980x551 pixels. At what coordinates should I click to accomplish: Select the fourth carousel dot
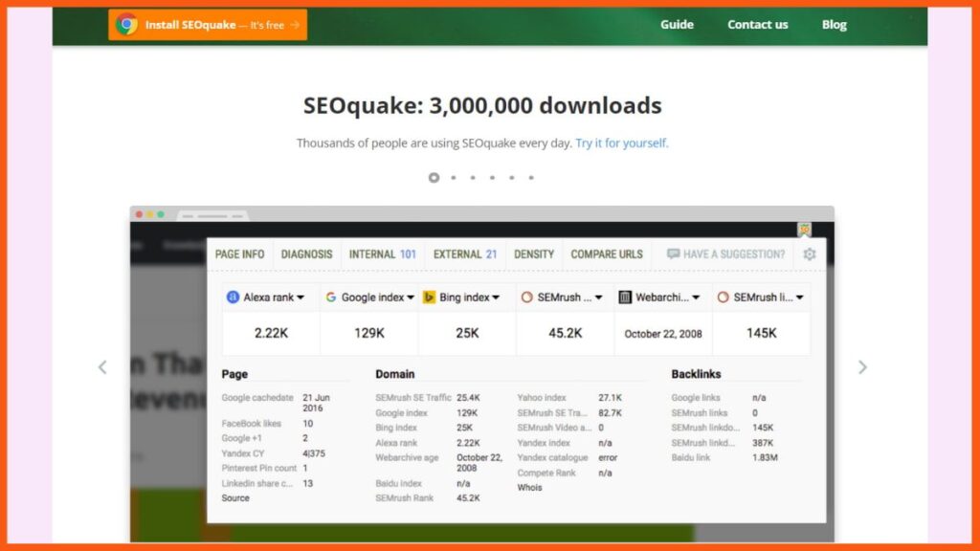[x=493, y=177]
